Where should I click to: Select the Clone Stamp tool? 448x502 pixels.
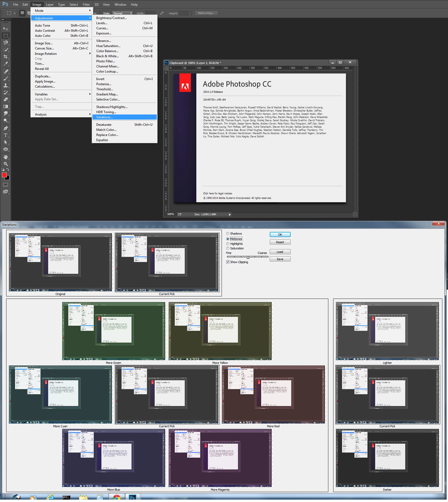click(x=5, y=85)
